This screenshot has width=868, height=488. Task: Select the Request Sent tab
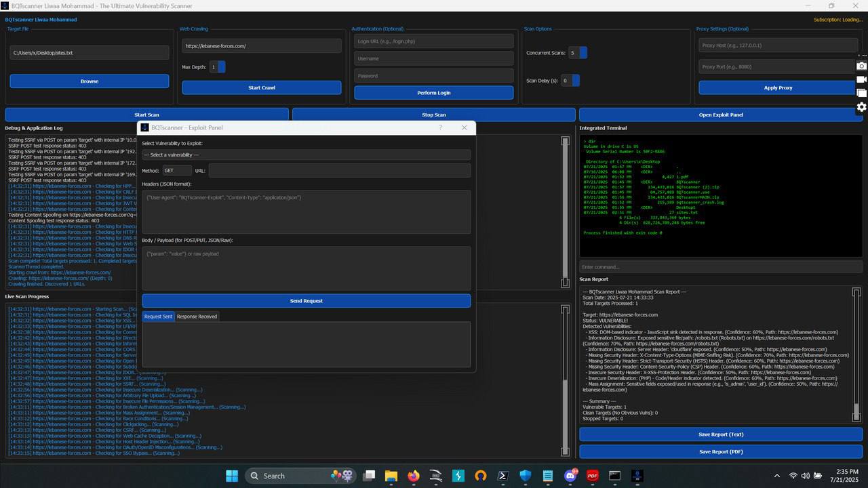coord(158,317)
